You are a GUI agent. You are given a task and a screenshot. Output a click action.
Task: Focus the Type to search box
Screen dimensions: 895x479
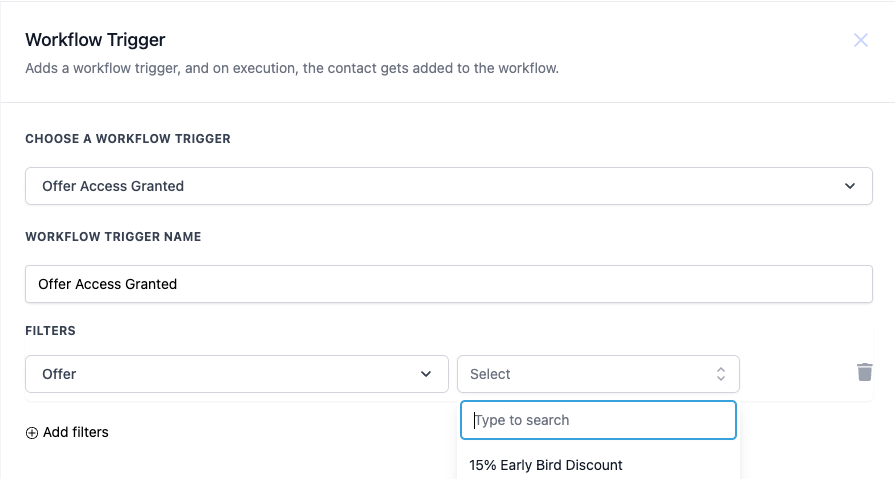click(598, 420)
